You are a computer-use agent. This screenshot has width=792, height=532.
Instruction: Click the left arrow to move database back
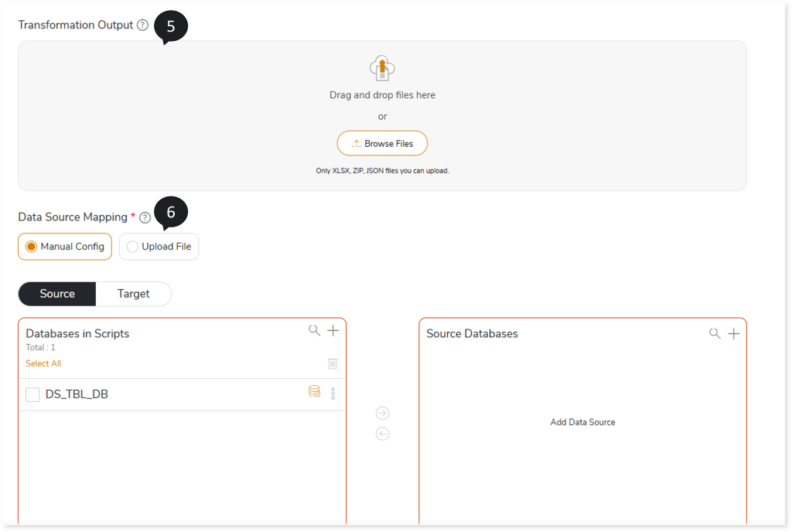click(382, 434)
